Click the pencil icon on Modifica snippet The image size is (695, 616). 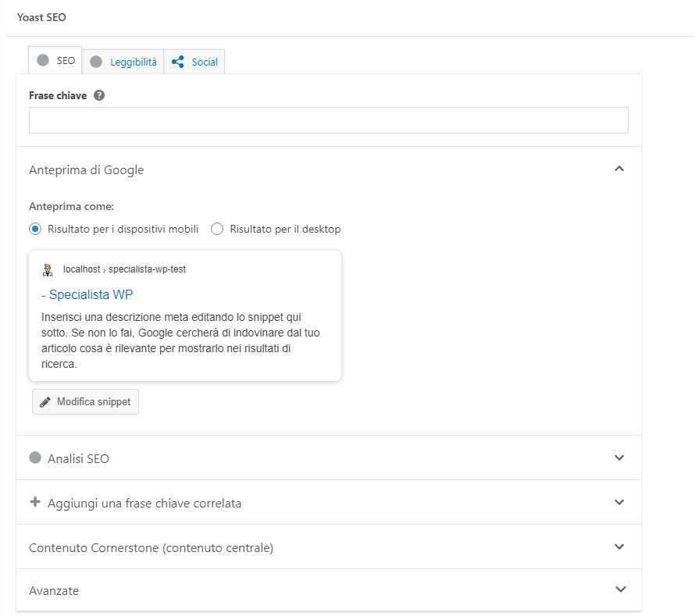pyautogui.click(x=45, y=402)
